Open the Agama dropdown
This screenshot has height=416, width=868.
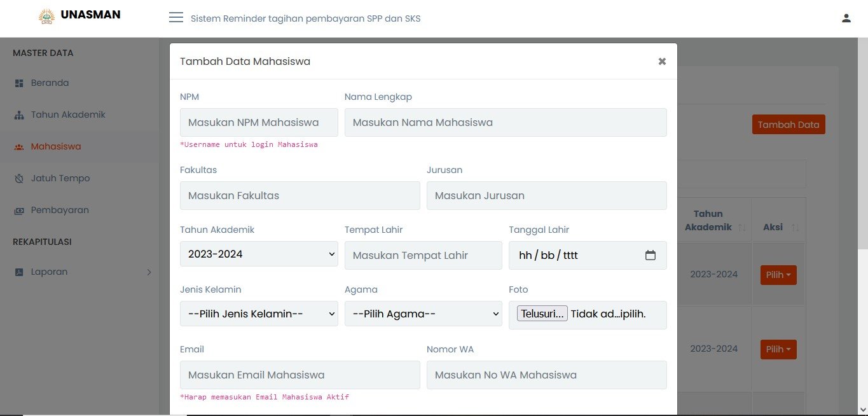(x=423, y=314)
